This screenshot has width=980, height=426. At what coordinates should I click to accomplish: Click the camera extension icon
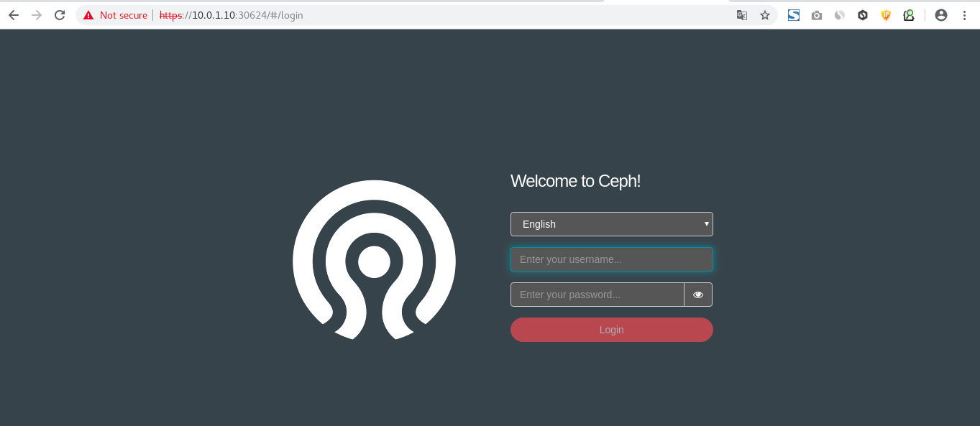click(817, 15)
